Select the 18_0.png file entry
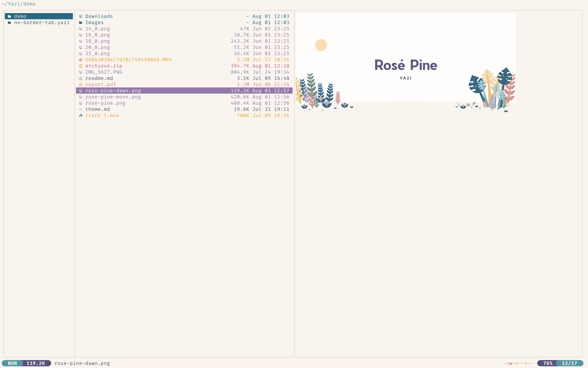588x368 pixels. point(97,41)
